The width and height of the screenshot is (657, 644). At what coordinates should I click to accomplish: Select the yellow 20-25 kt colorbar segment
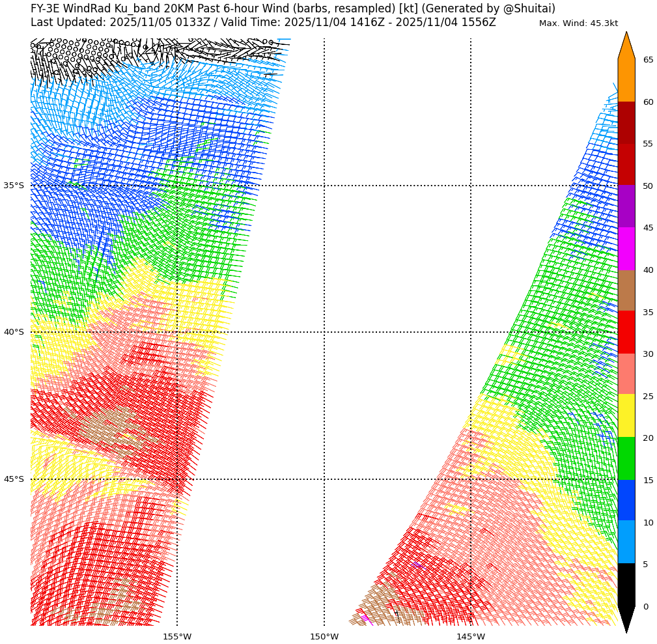click(626, 416)
